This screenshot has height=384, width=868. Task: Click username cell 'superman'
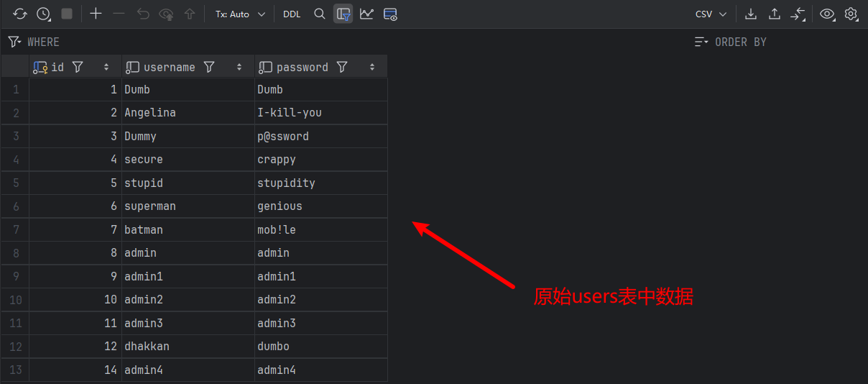tap(188, 206)
